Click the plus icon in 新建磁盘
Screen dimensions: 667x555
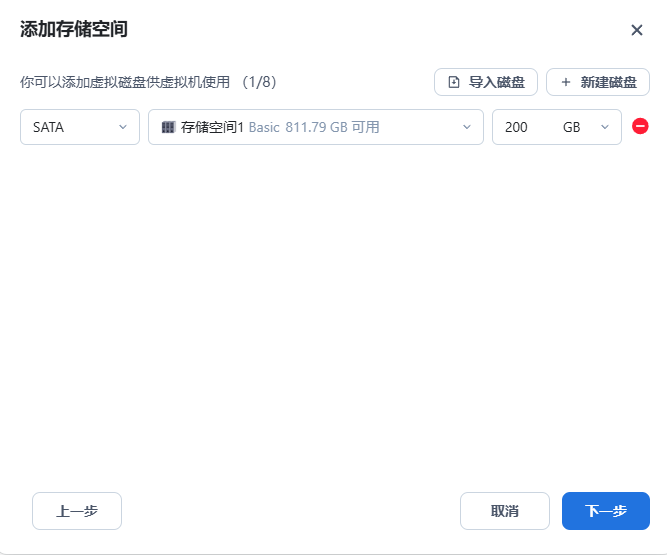pos(566,82)
